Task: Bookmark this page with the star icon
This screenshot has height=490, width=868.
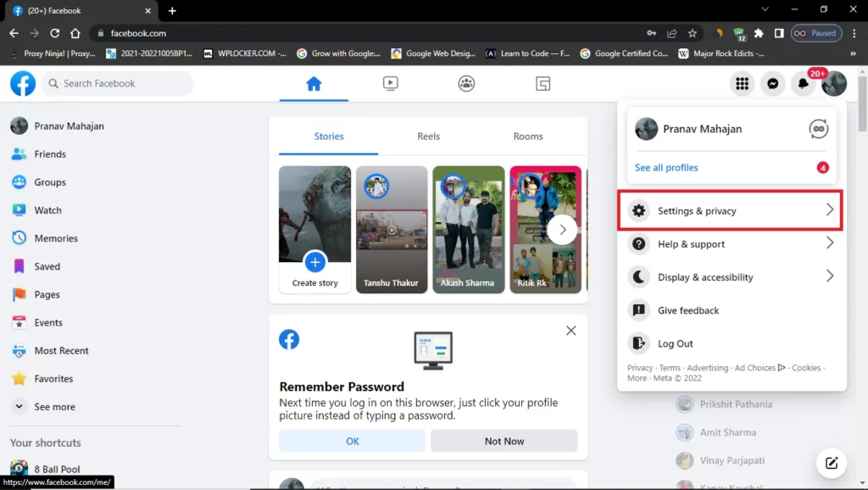Action: (x=692, y=33)
